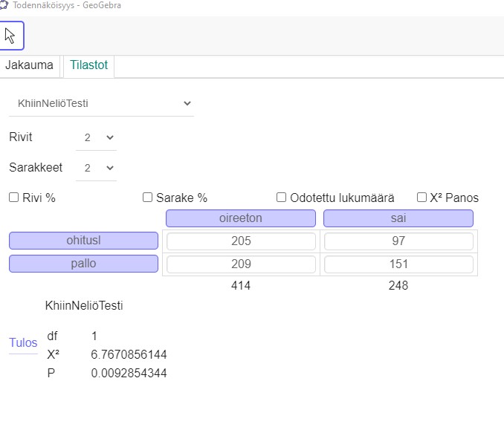Select the pallo row label field
This screenshot has height=430, width=504.
coord(83,264)
